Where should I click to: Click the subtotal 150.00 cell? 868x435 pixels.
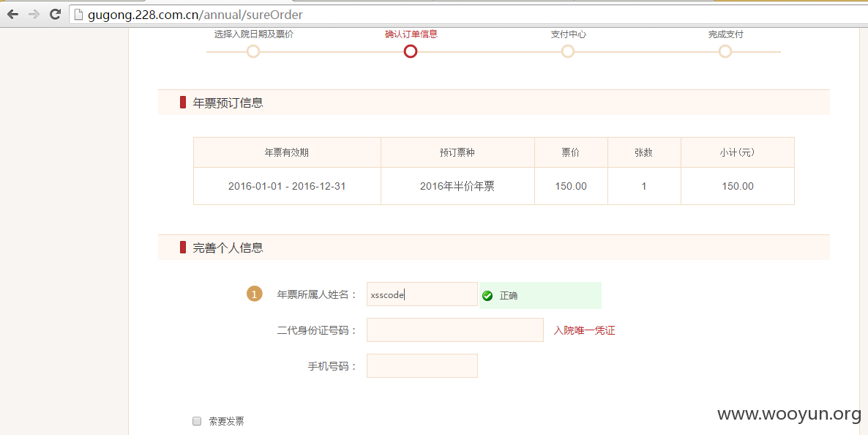[737, 186]
